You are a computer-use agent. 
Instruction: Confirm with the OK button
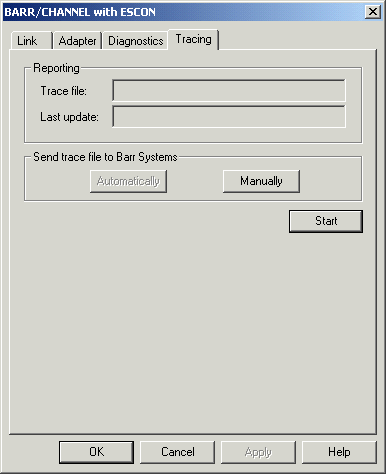[96, 452]
